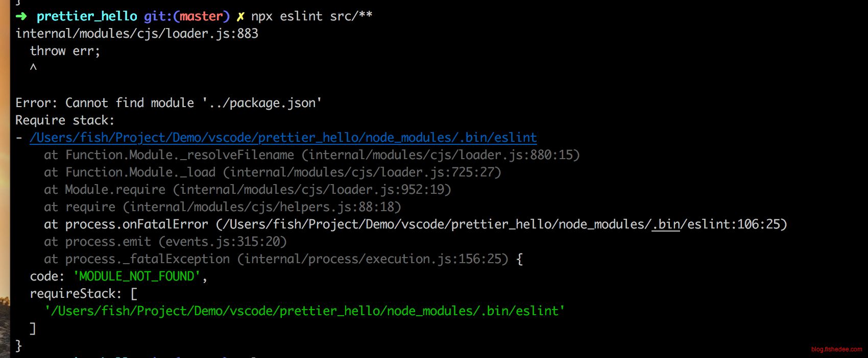The height and width of the screenshot is (358, 868).
Task: Click the Error: Cannot find module line
Action: 168,103
